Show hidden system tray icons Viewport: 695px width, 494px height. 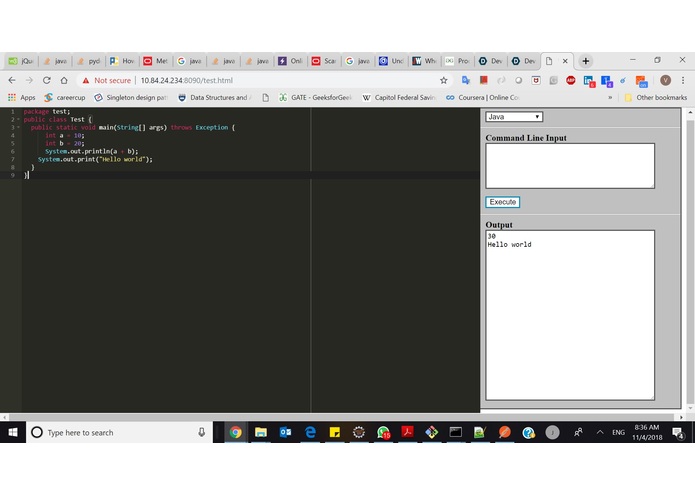pyautogui.click(x=600, y=432)
